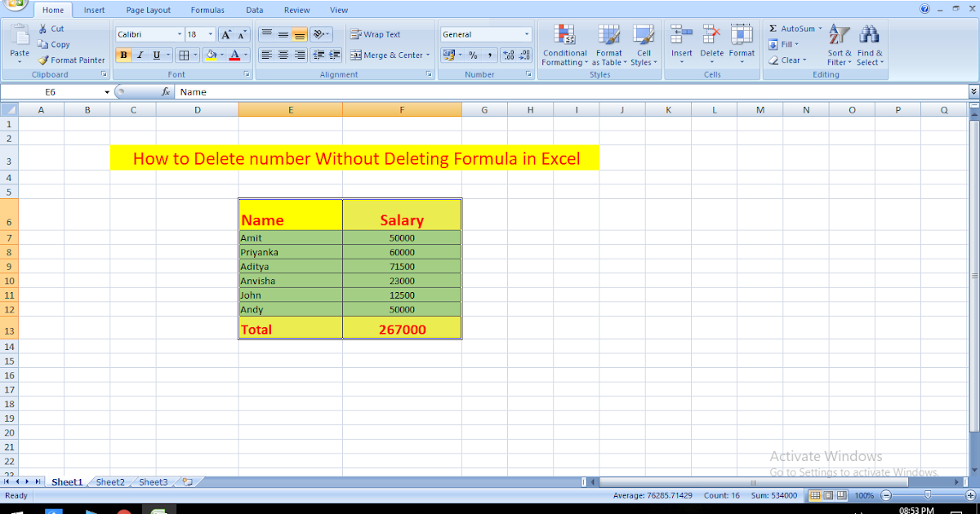This screenshot has width=980, height=514.
Task: Decrease cell indent
Action: (x=318, y=55)
